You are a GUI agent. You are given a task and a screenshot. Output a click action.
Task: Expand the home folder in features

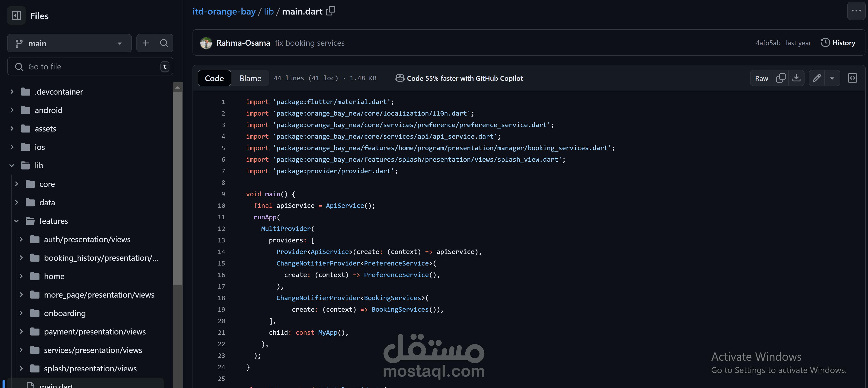[21, 276]
